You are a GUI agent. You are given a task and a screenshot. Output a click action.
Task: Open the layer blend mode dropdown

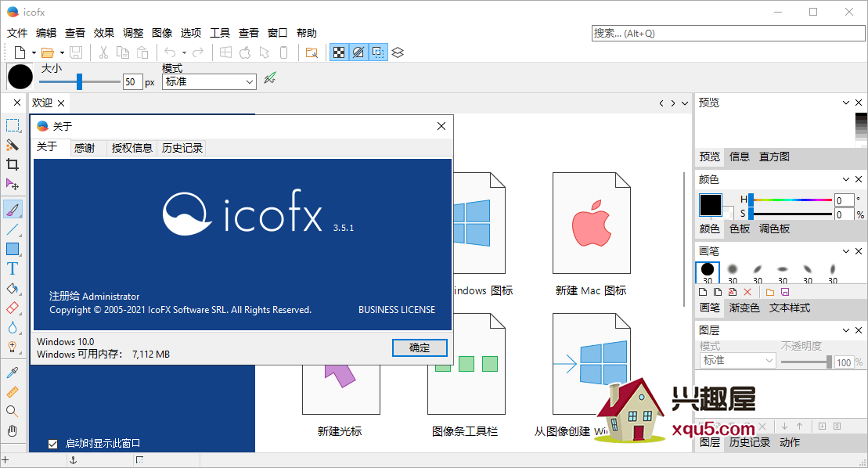tap(737, 361)
